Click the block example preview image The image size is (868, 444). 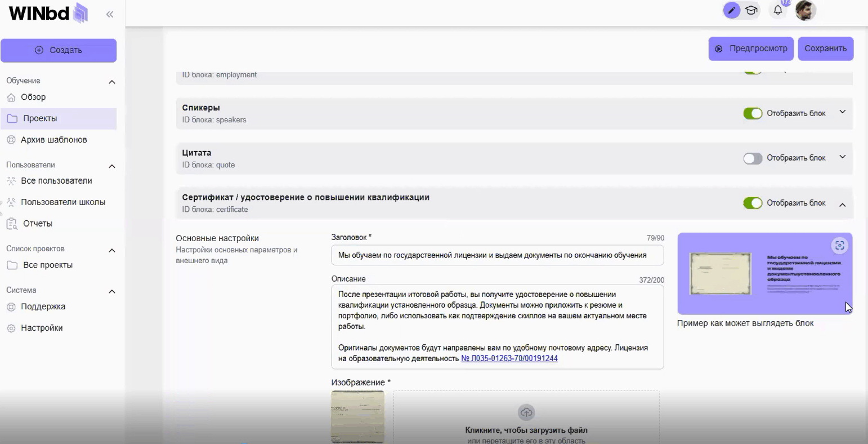(765, 274)
